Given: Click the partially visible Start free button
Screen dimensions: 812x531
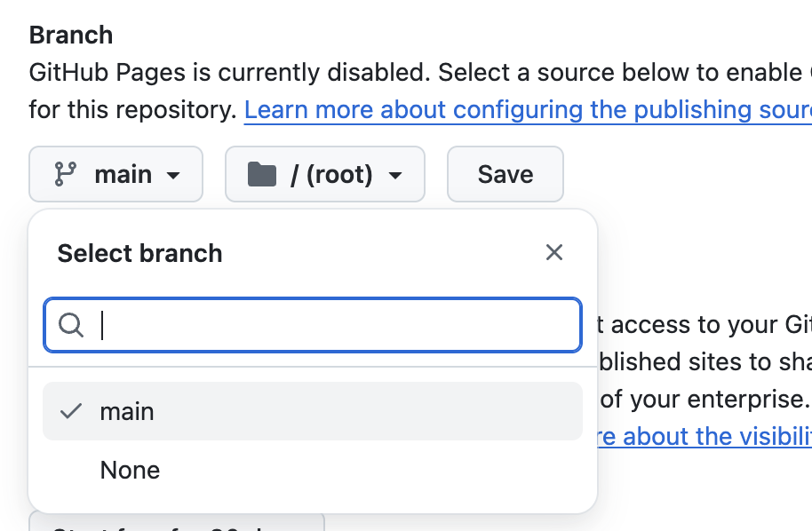Looking at the screenshot, I should [177, 522].
